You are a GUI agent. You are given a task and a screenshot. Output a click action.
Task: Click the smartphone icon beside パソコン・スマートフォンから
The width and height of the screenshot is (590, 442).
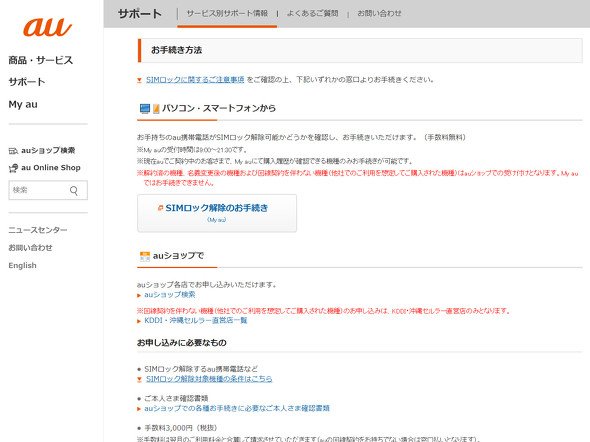[156, 109]
